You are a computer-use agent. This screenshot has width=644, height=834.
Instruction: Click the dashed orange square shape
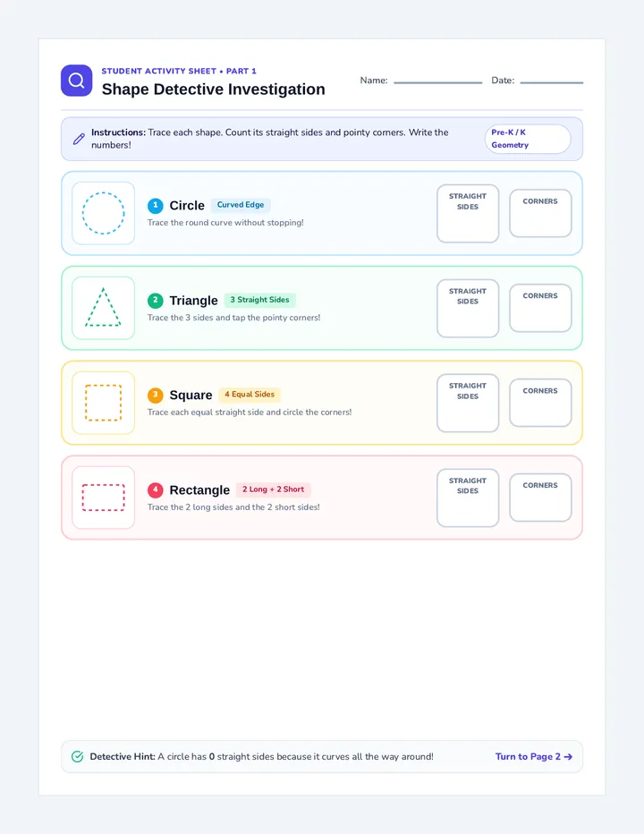(103, 403)
